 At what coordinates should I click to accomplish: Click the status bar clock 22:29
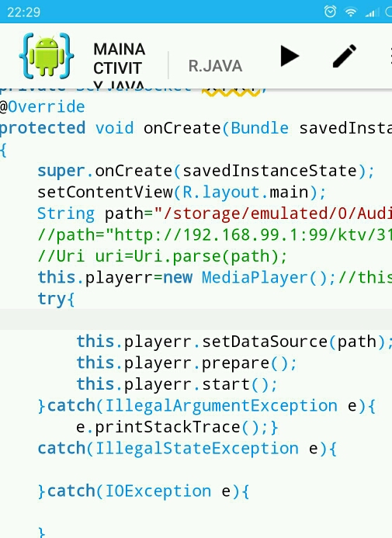[x=23, y=12]
